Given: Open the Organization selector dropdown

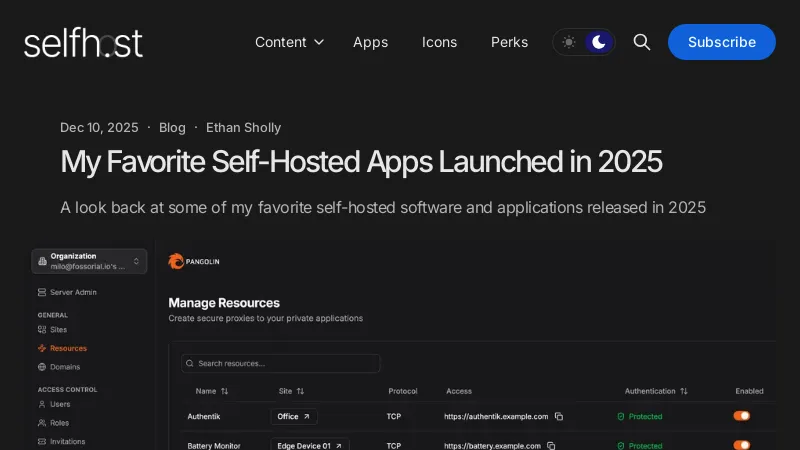Looking at the screenshot, I should tap(89, 261).
